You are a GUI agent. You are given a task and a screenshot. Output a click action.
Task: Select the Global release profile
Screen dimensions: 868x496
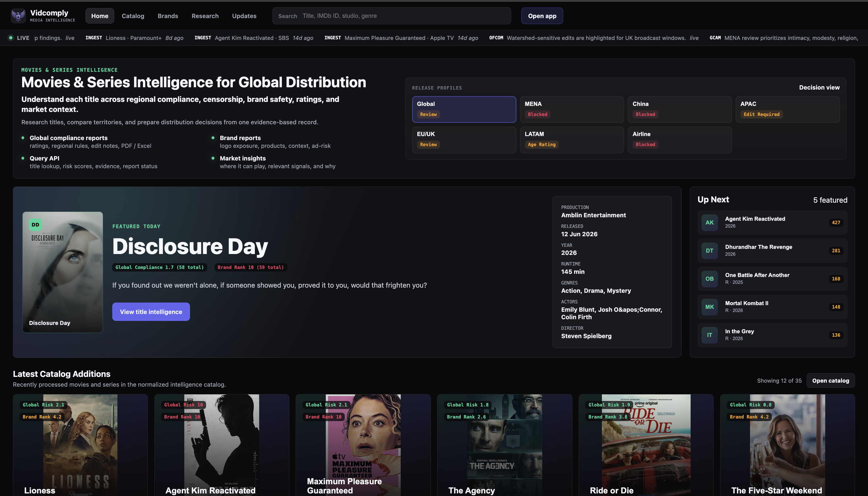(x=464, y=109)
